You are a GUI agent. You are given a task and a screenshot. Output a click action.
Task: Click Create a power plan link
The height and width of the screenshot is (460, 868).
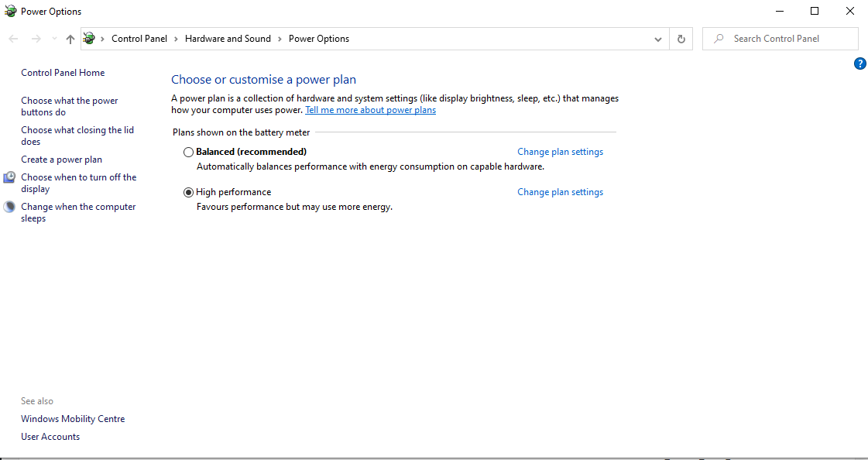pyautogui.click(x=61, y=160)
